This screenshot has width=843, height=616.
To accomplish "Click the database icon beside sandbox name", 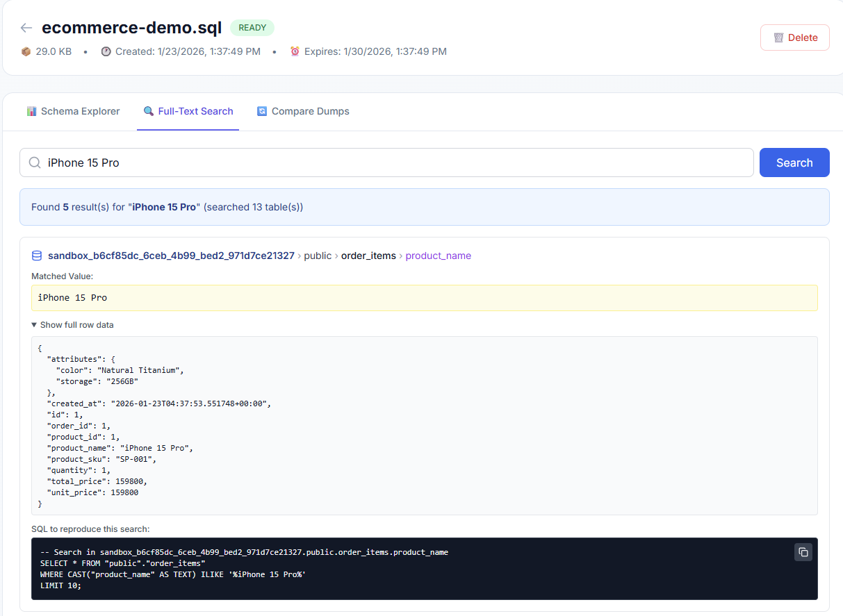I will [37, 256].
